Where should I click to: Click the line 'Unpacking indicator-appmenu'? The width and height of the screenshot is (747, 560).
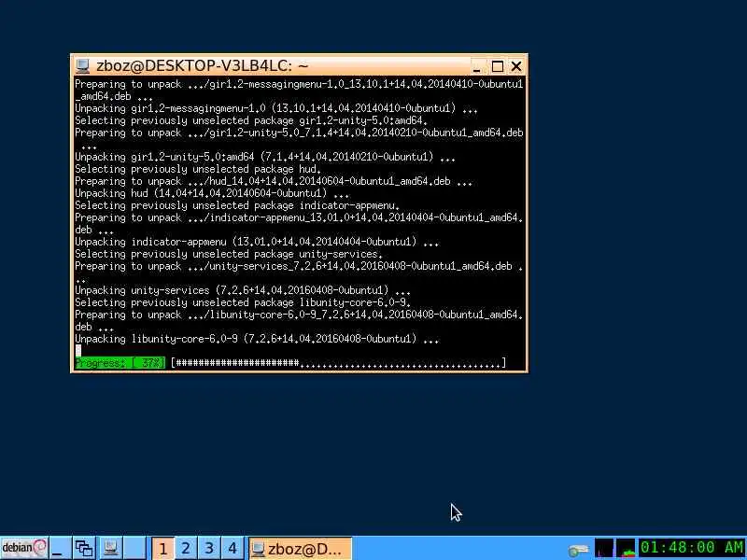coord(257,242)
